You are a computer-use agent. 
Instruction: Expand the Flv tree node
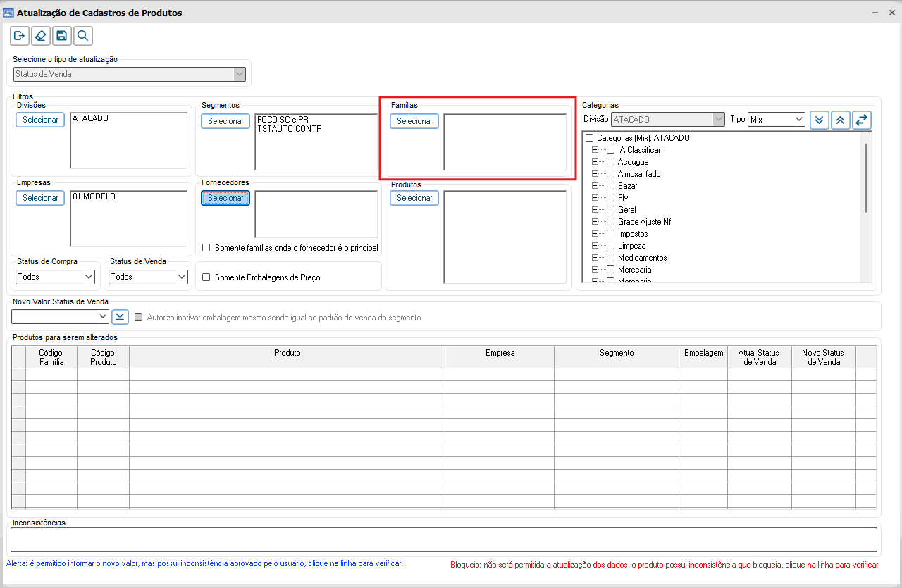coord(595,198)
